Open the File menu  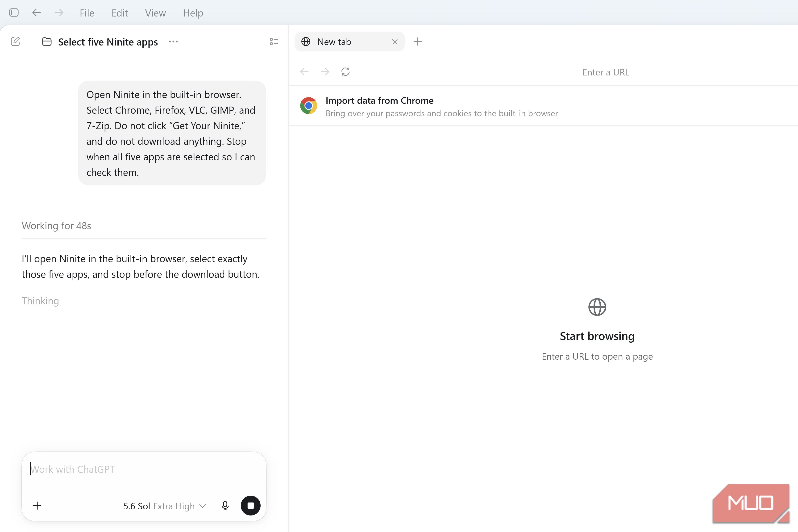click(x=87, y=13)
